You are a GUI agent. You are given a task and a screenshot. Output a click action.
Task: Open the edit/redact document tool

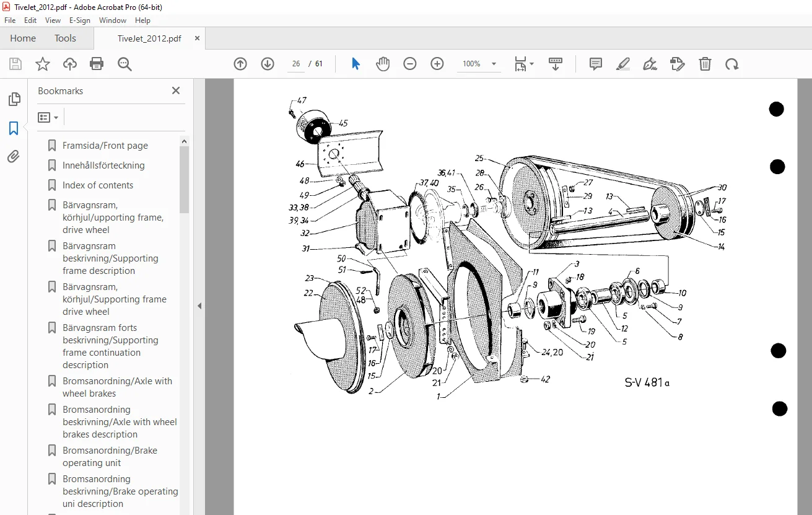[x=678, y=64]
